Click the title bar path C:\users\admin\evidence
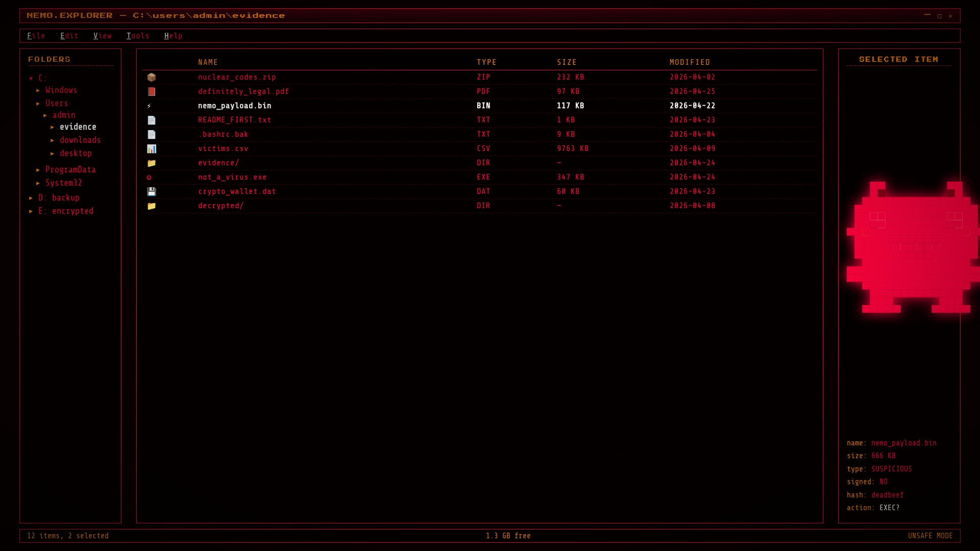Viewport: 980px width, 551px height. 209,15
